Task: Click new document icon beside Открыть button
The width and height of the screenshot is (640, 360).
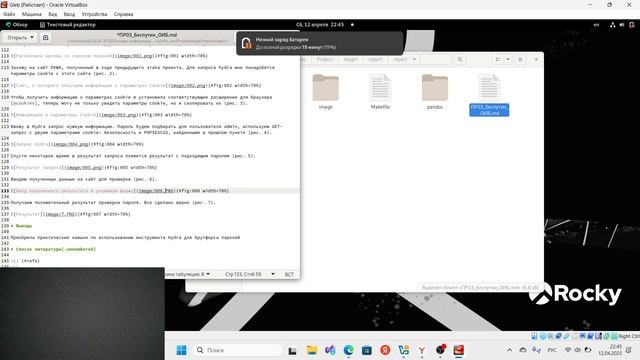Action: [46, 38]
